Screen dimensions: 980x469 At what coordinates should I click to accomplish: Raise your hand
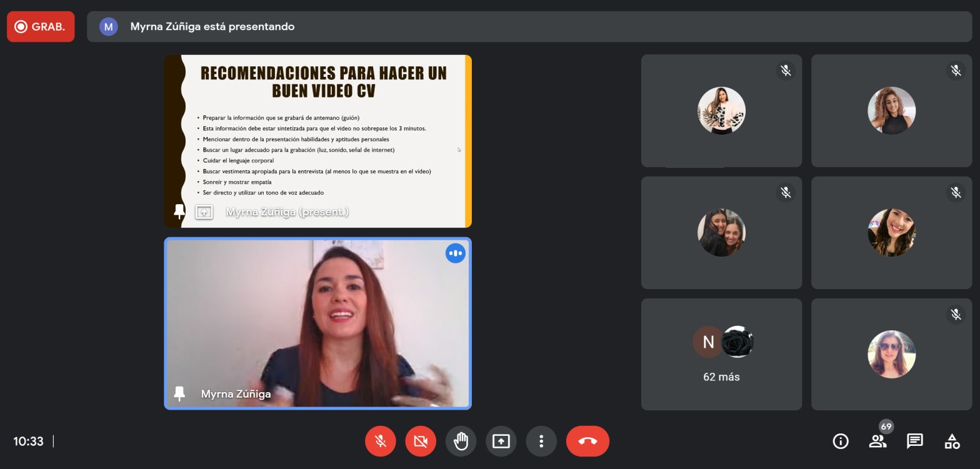click(461, 442)
